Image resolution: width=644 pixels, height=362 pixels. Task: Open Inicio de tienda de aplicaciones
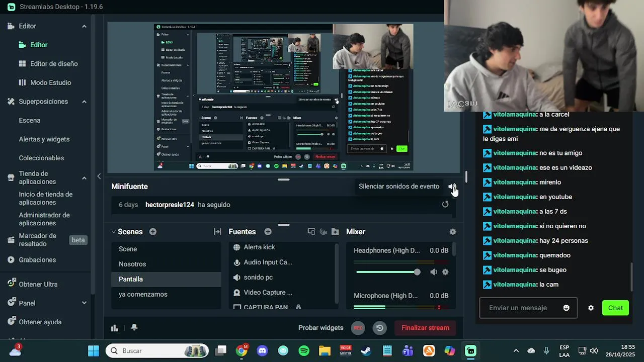point(46,198)
